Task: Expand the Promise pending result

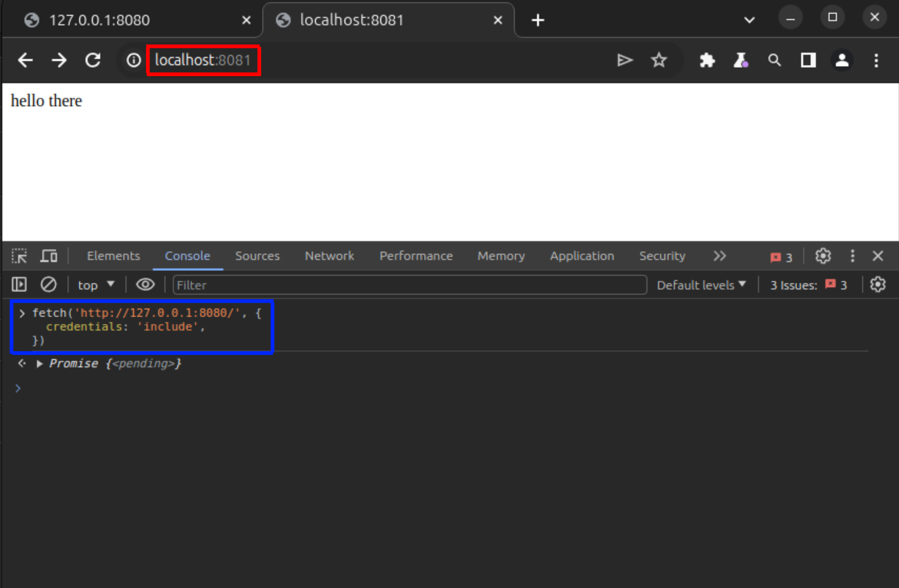Action: (40, 364)
